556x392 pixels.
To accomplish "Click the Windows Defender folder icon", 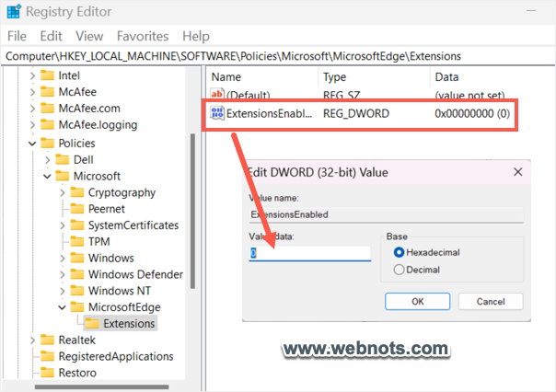I will (77, 274).
